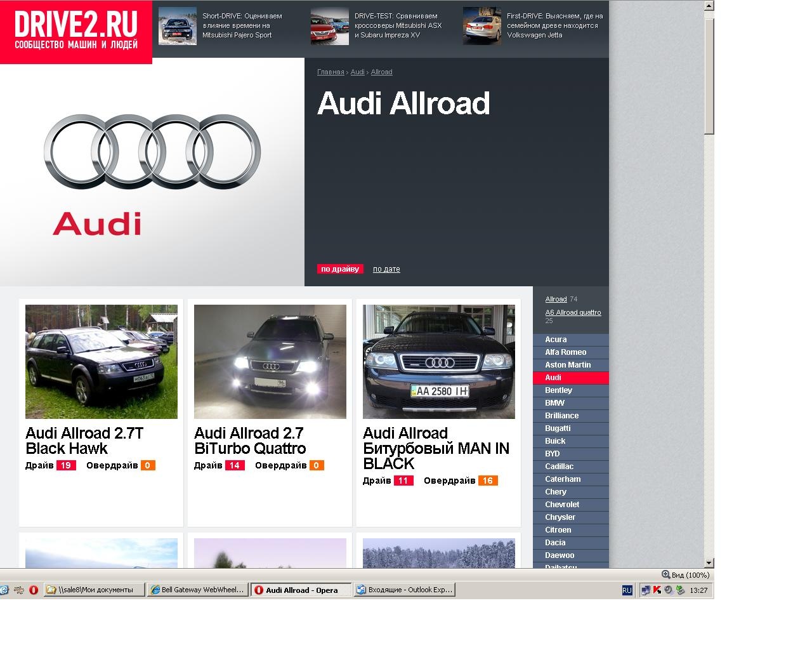The width and height of the screenshot is (812, 650).
Task: Choose Chery in the brand list
Action: (571, 492)
